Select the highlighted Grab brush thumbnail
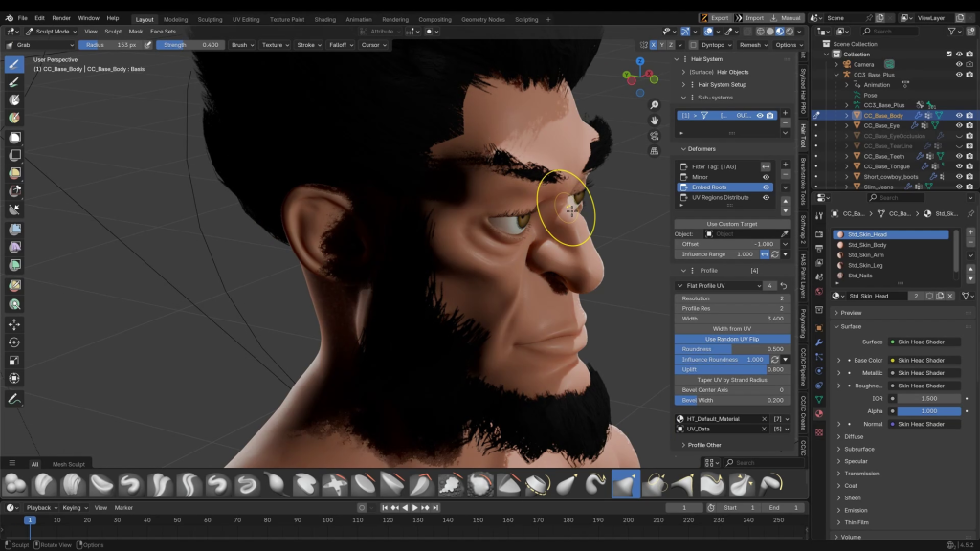Screen dimensions: 980x551 [x=625, y=485]
